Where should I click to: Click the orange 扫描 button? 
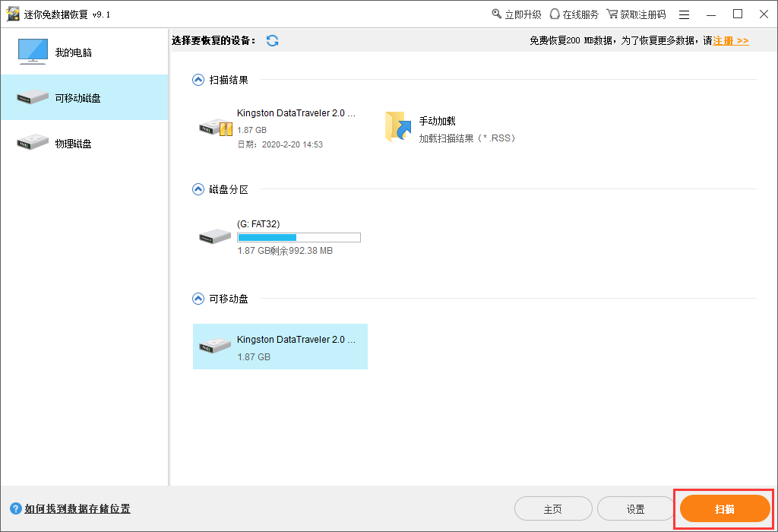(724, 508)
